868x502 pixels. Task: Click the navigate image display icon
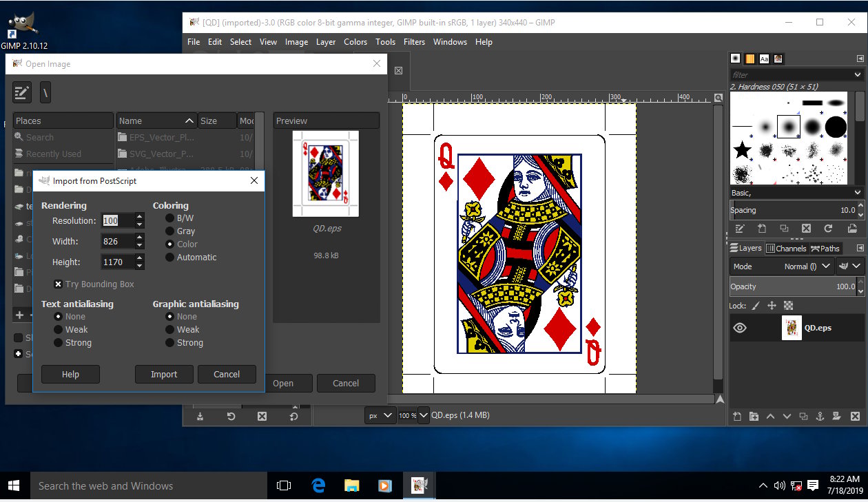pos(719,399)
